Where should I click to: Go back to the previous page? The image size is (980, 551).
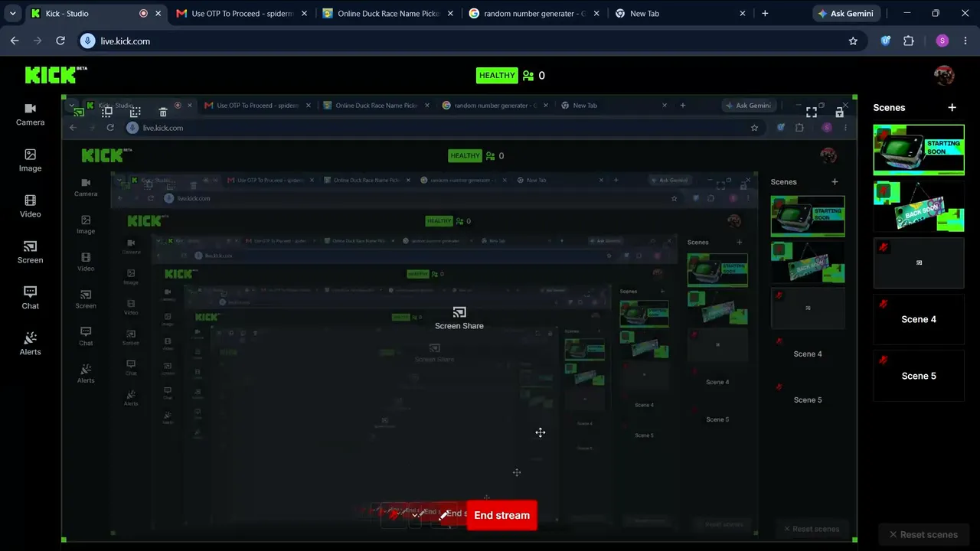coord(15,41)
